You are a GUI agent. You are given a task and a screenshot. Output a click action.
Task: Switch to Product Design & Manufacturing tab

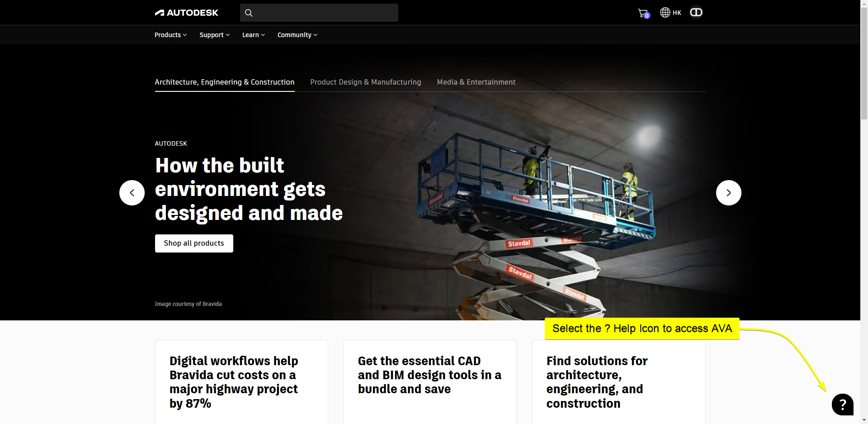pyautogui.click(x=365, y=82)
